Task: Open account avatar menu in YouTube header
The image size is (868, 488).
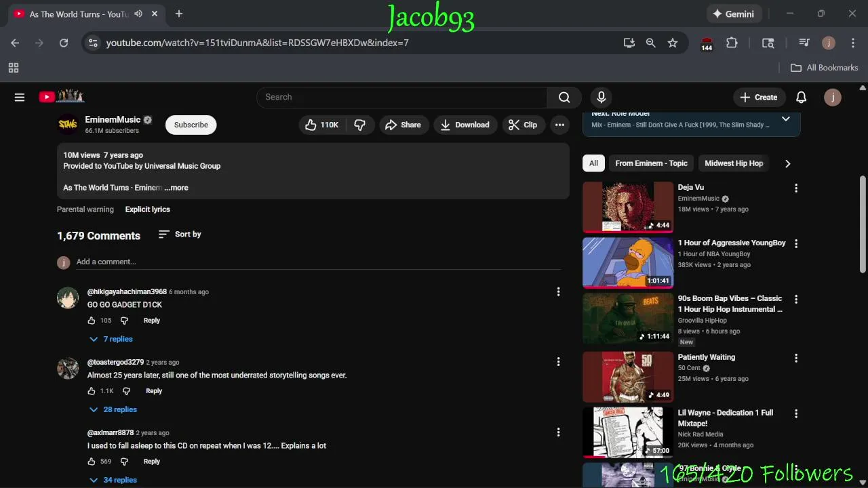Action: [x=832, y=97]
